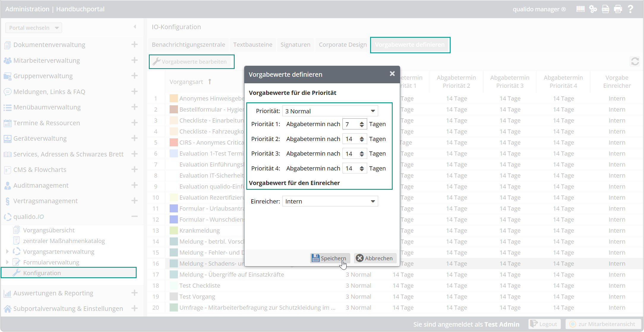This screenshot has height=332, width=644.
Task: Open help via the question mark icon
Action: point(630,9)
